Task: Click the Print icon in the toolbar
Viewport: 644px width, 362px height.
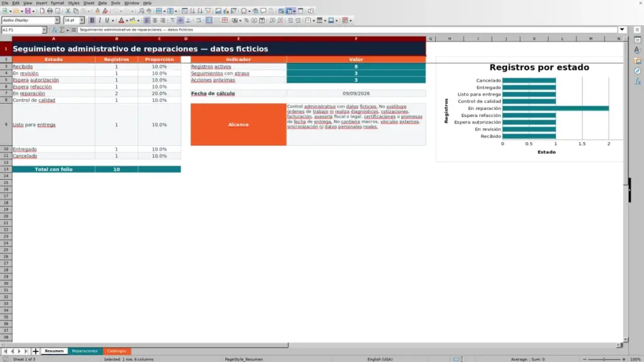Action: (50, 11)
